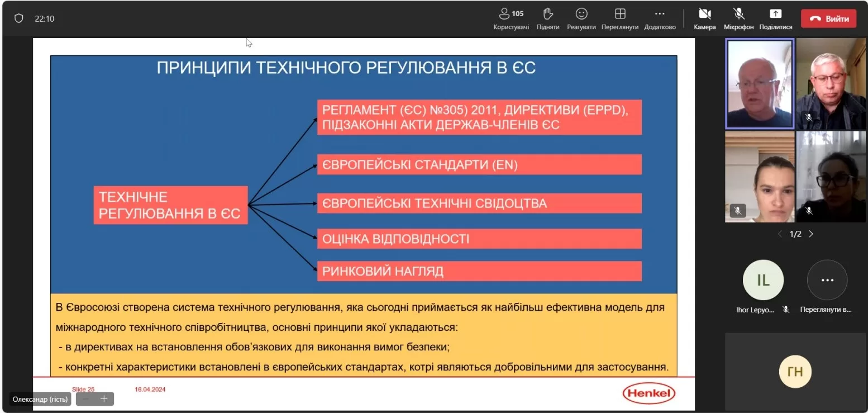Open the Користувачі participants panel
This screenshot has width=868, height=413.
click(x=511, y=18)
